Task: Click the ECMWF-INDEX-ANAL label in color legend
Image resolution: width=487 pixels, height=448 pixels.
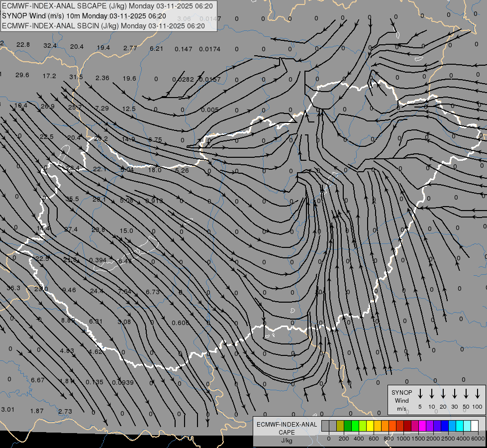Action: coord(287,425)
